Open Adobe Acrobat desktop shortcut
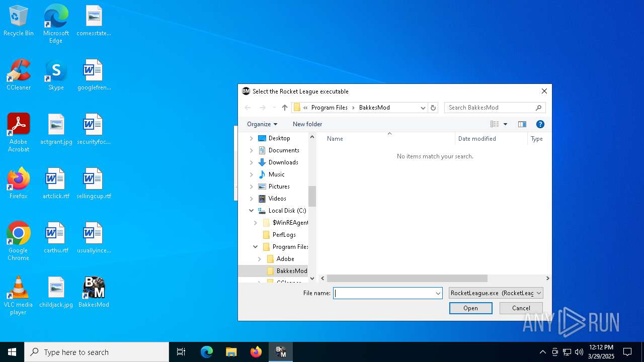Image resolution: width=644 pixels, height=362 pixels. [x=19, y=133]
